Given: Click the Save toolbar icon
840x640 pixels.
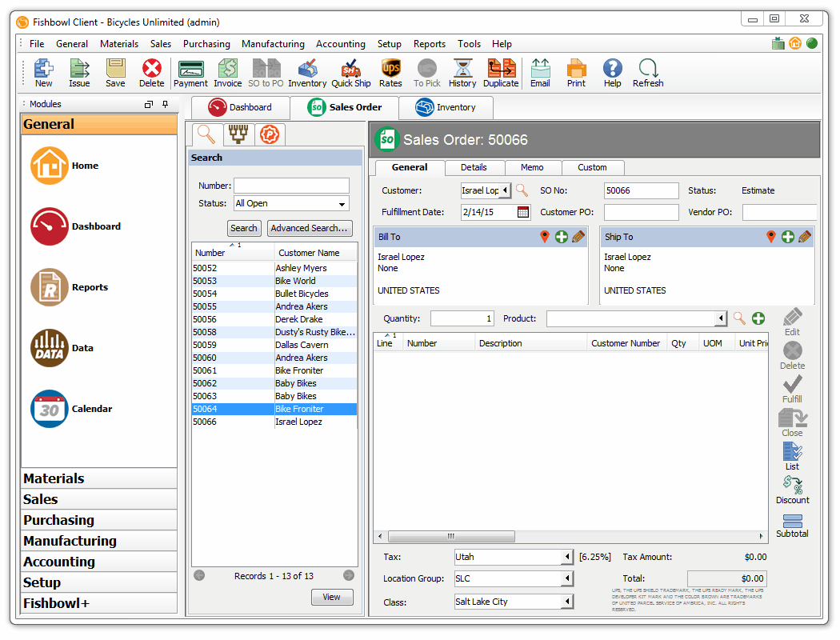Looking at the screenshot, I should [x=115, y=74].
